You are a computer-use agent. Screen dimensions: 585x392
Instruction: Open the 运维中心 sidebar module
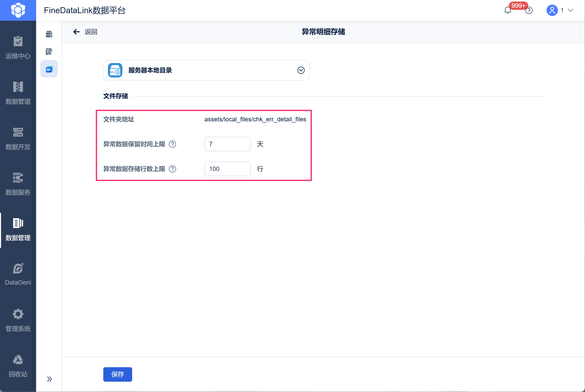[18, 48]
